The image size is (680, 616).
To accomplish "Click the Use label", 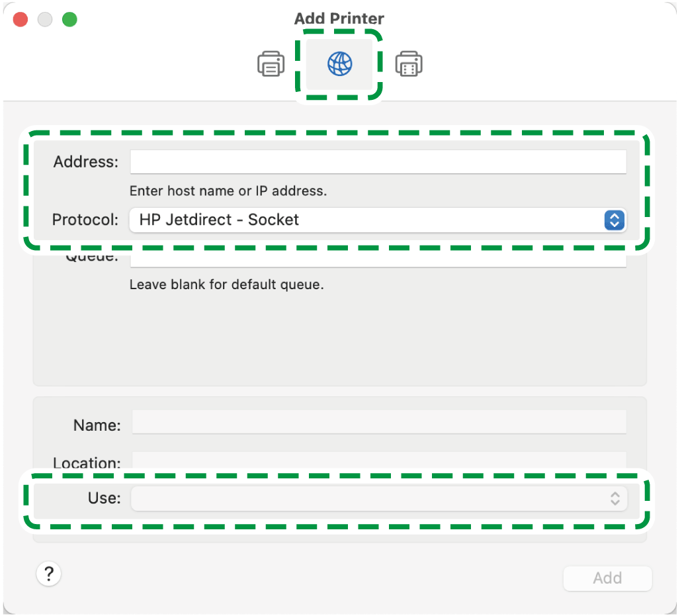I will coord(105,498).
